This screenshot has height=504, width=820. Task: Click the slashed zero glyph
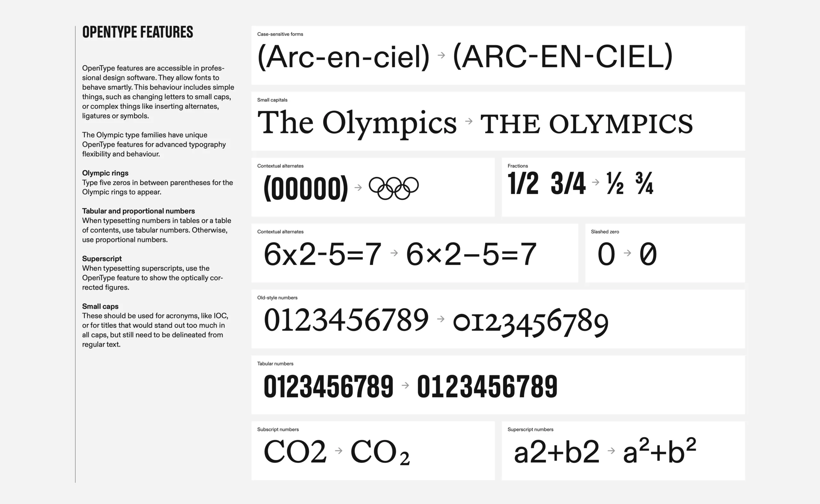(648, 254)
